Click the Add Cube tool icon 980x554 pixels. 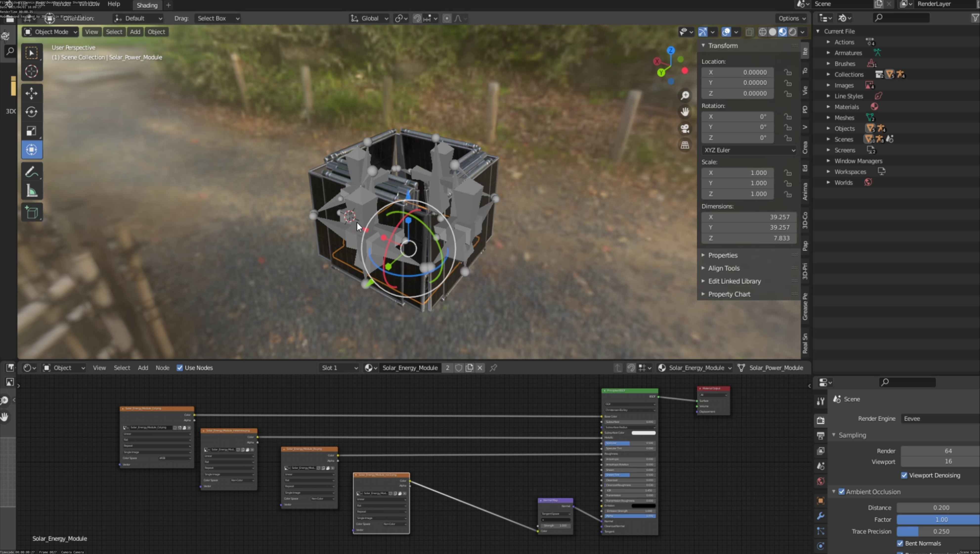coord(32,213)
